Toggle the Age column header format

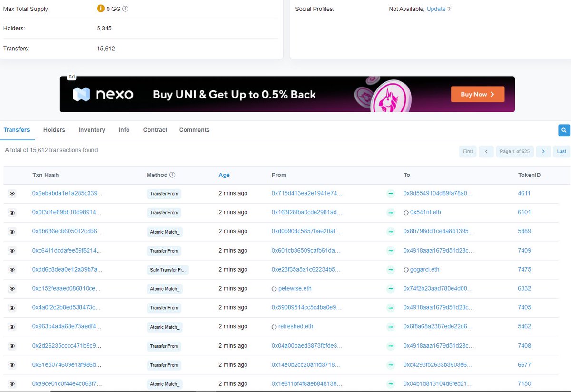[x=224, y=175]
